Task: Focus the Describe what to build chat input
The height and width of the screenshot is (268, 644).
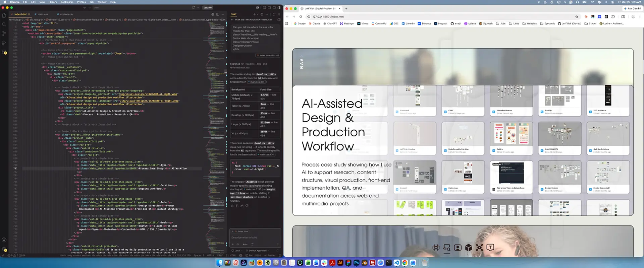Action: [x=255, y=238]
